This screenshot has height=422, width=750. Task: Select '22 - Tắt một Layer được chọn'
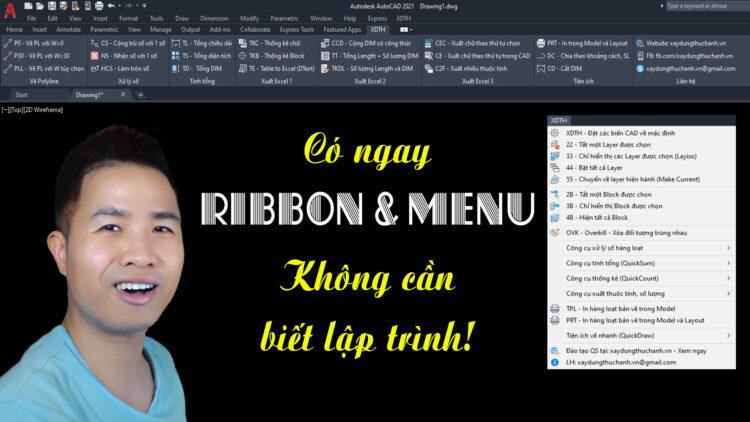[x=641, y=145]
